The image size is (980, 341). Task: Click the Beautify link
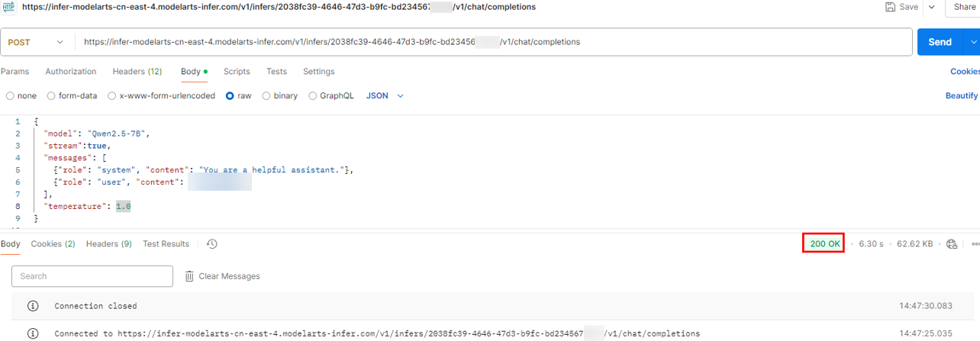961,96
